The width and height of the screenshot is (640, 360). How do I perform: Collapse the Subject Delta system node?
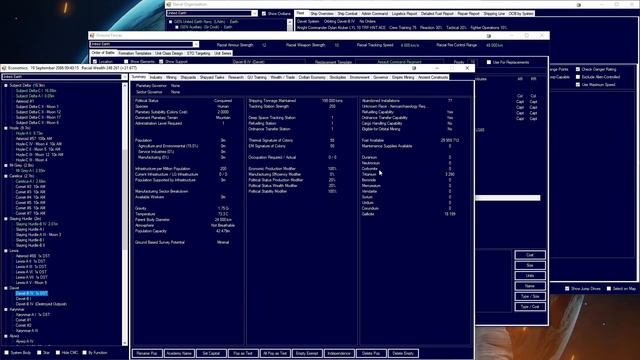(6, 86)
